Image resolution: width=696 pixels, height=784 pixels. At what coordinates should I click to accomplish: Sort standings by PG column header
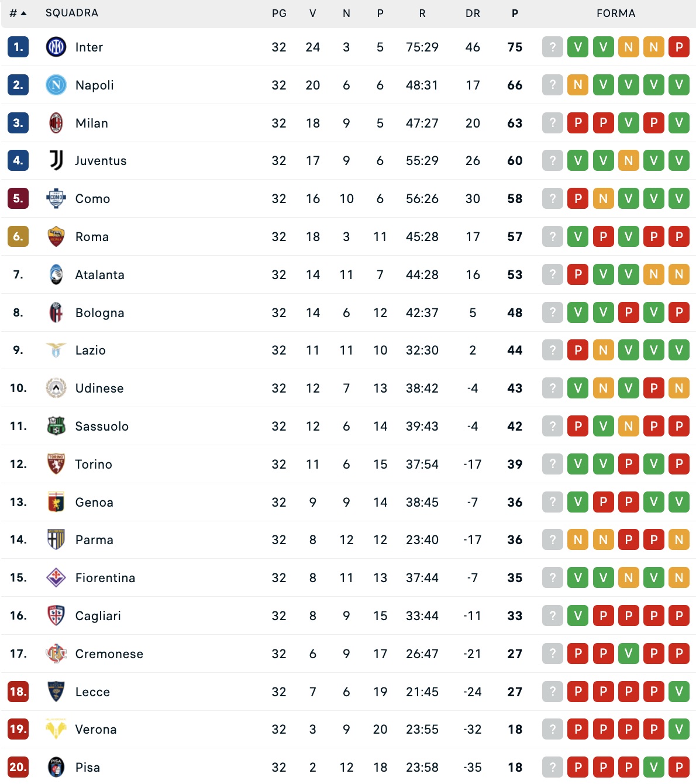(279, 13)
